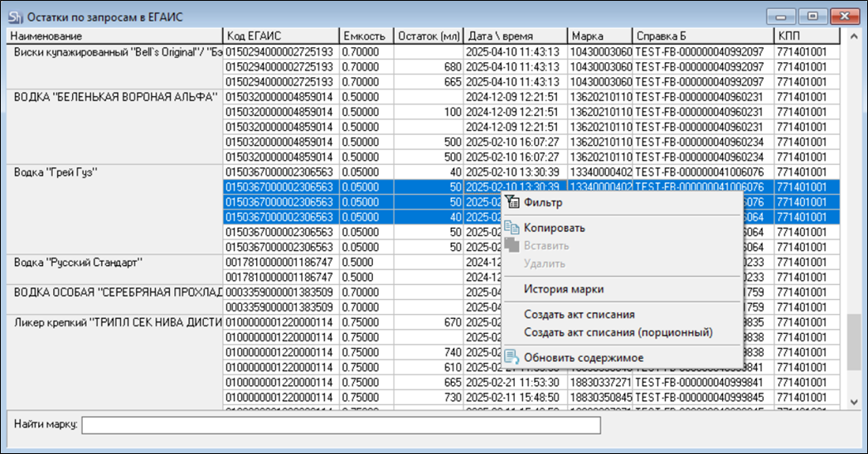Viewport: 868px width, 454px height.
Task: Click the refresh content icon
Action: point(512,357)
